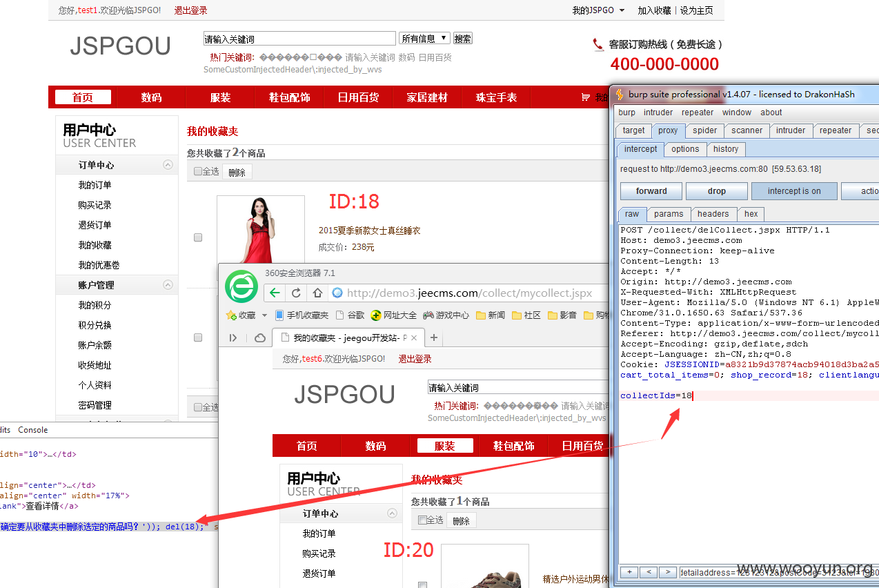Viewport: 879px width, 588px height.
Task: Click 我的积分 in the account sidebar
Action: tap(95, 305)
